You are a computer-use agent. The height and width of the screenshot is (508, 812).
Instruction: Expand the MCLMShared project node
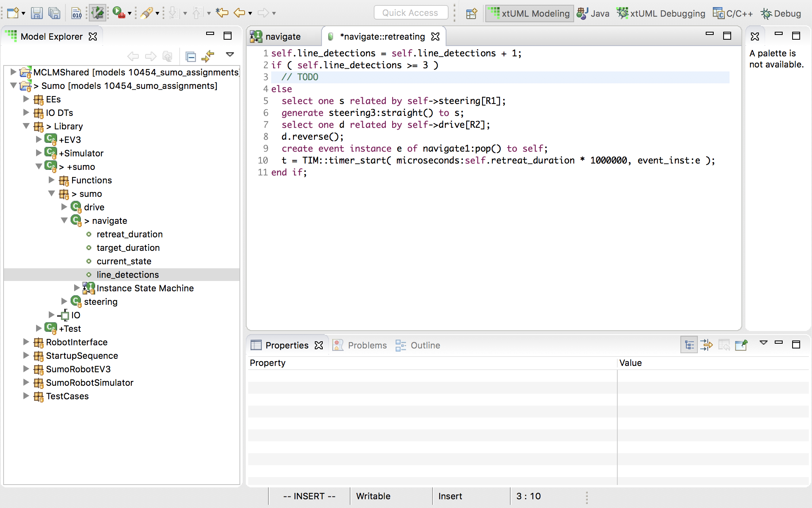(13, 72)
